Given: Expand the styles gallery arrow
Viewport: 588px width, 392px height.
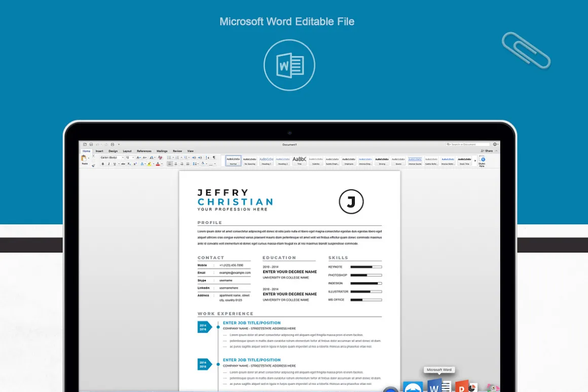Looking at the screenshot, I should coord(475,161).
